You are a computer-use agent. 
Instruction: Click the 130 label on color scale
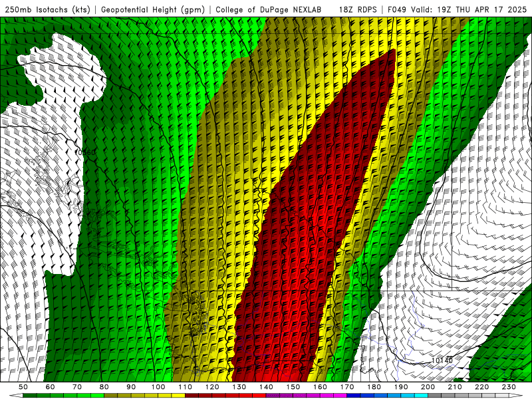239,387
